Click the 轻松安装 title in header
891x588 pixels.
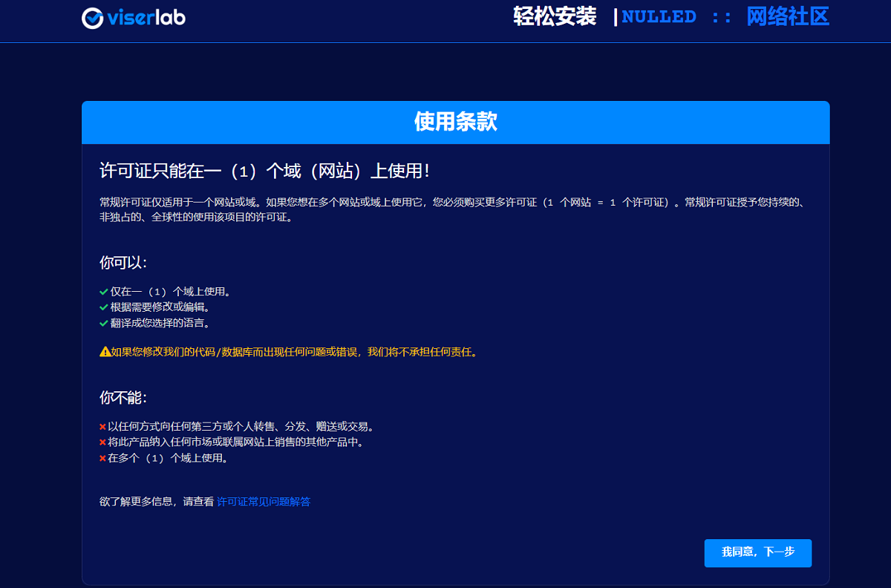555,17
